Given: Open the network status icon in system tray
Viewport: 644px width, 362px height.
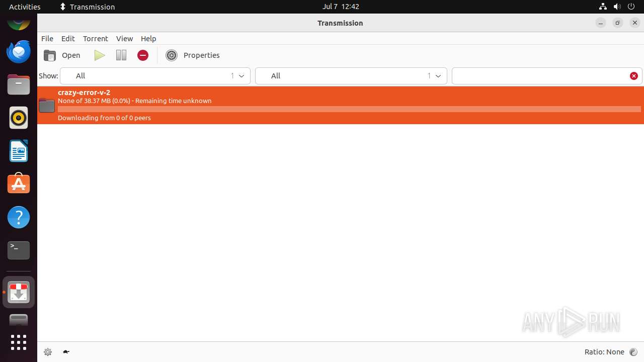Looking at the screenshot, I should (603, 7).
